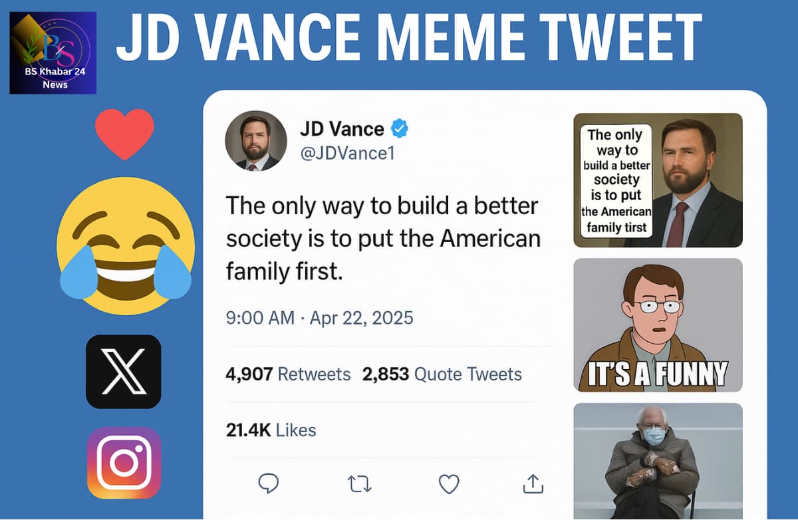Click the verified badge next to JD Vance
The image size is (798, 532).
point(399,129)
